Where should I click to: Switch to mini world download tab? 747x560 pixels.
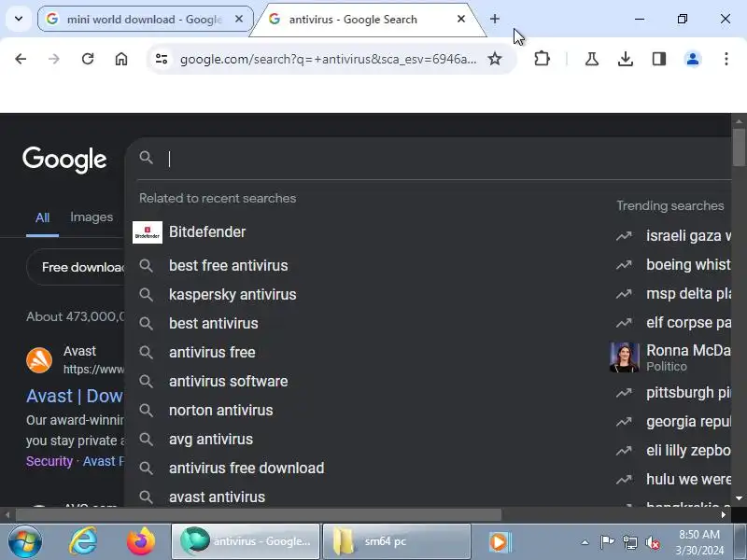tap(145, 19)
